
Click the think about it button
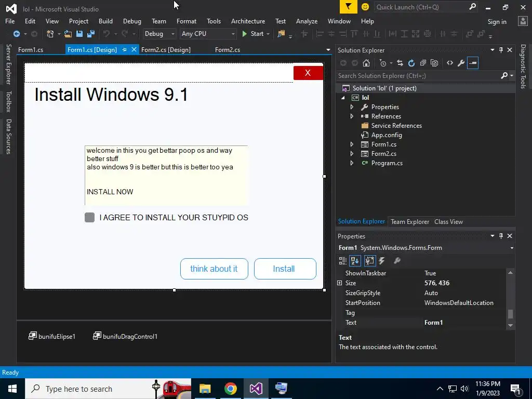(x=214, y=269)
